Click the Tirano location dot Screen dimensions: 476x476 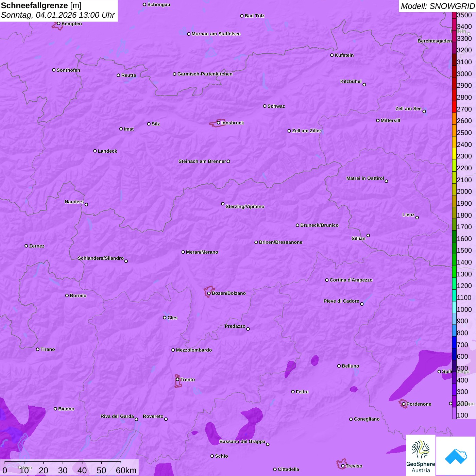tap(37, 349)
